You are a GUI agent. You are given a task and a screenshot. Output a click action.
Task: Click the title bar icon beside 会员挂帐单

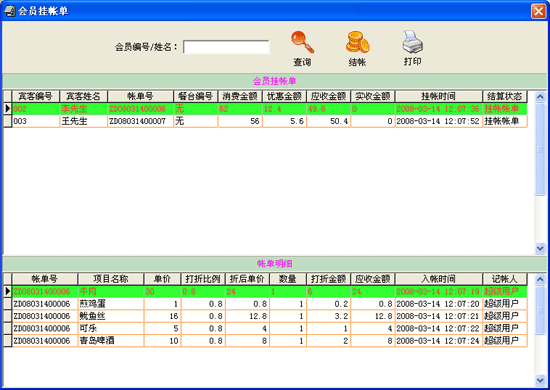(9, 11)
